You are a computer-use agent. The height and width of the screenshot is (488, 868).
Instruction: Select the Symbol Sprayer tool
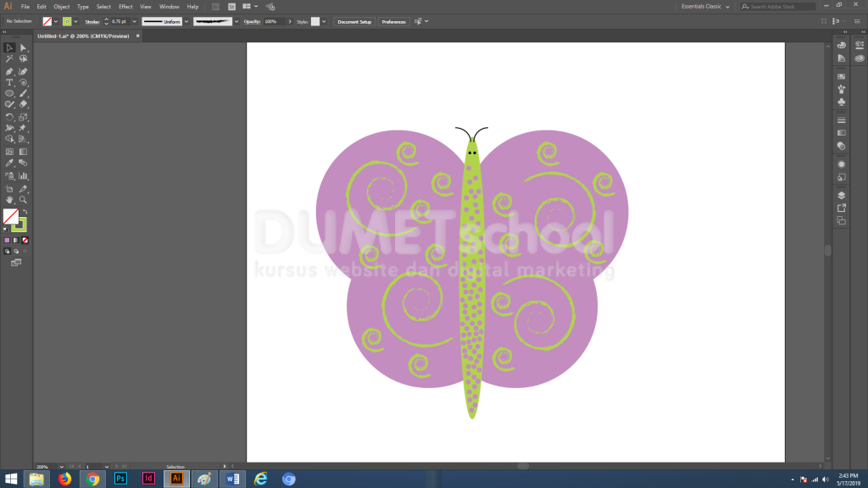[x=9, y=176]
